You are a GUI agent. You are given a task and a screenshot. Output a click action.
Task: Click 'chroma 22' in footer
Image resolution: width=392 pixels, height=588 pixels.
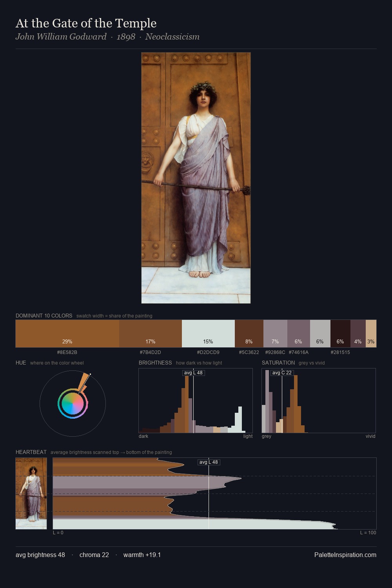pyautogui.click(x=94, y=555)
